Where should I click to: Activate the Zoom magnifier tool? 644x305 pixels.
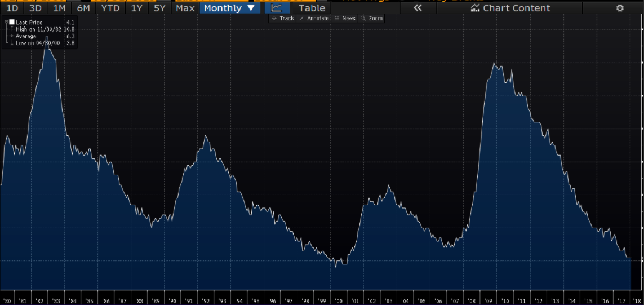pos(371,19)
